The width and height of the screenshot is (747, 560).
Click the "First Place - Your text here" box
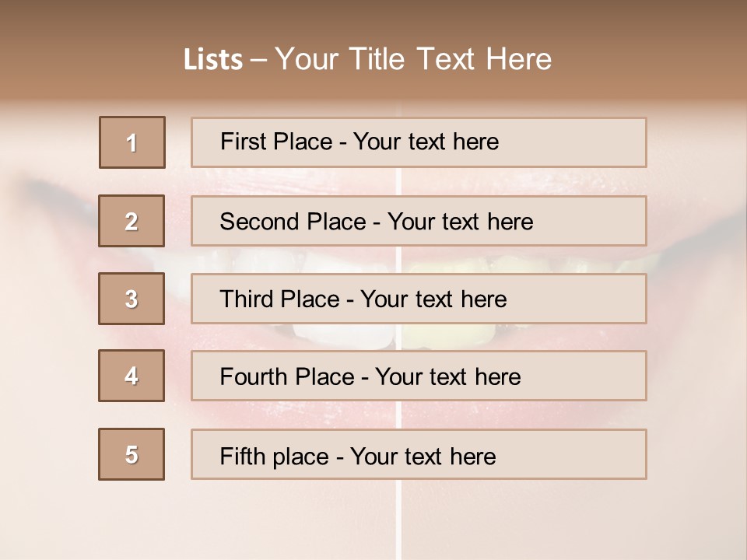pyautogui.click(x=419, y=142)
